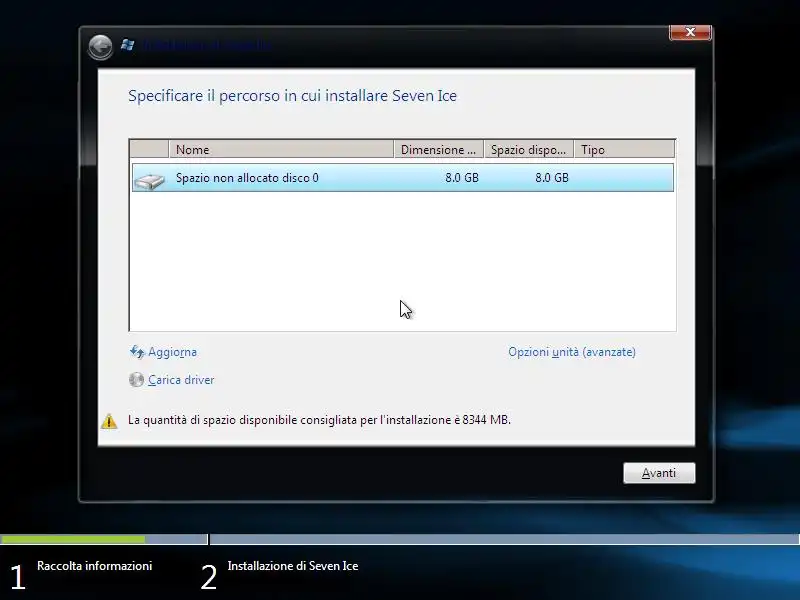Select the row Spazio non allocato disco 0

403,178
